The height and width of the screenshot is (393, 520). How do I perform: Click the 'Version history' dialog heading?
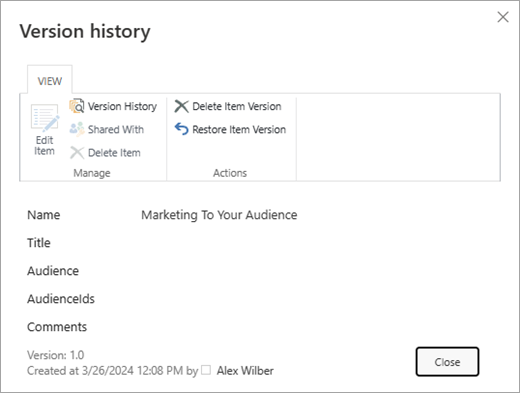(85, 32)
